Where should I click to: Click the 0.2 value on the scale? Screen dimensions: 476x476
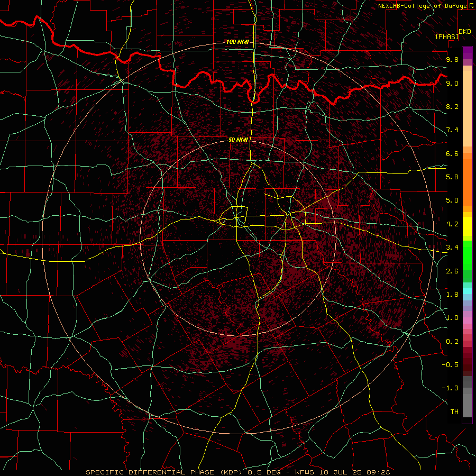452,342
